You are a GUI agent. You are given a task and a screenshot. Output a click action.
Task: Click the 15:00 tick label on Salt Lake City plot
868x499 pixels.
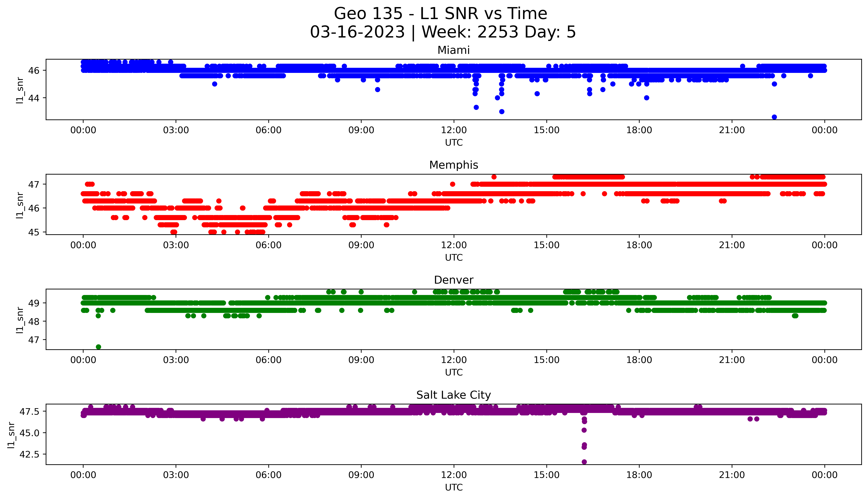click(547, 475)
